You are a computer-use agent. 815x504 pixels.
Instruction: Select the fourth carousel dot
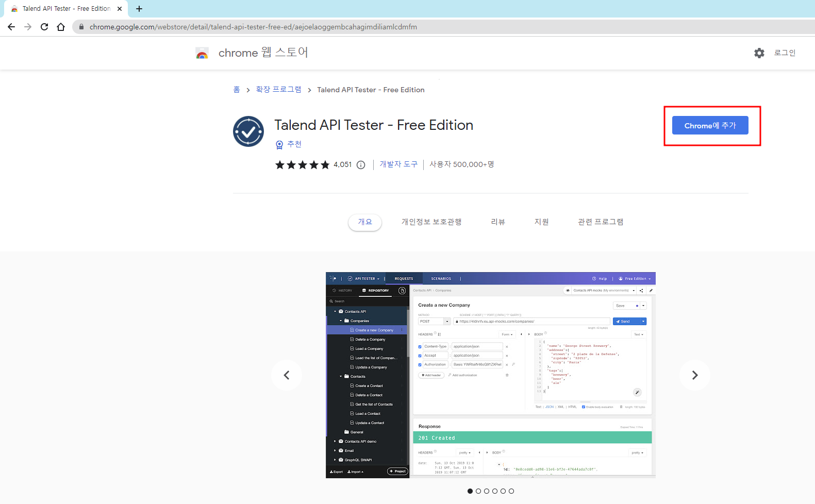point(495,491)
